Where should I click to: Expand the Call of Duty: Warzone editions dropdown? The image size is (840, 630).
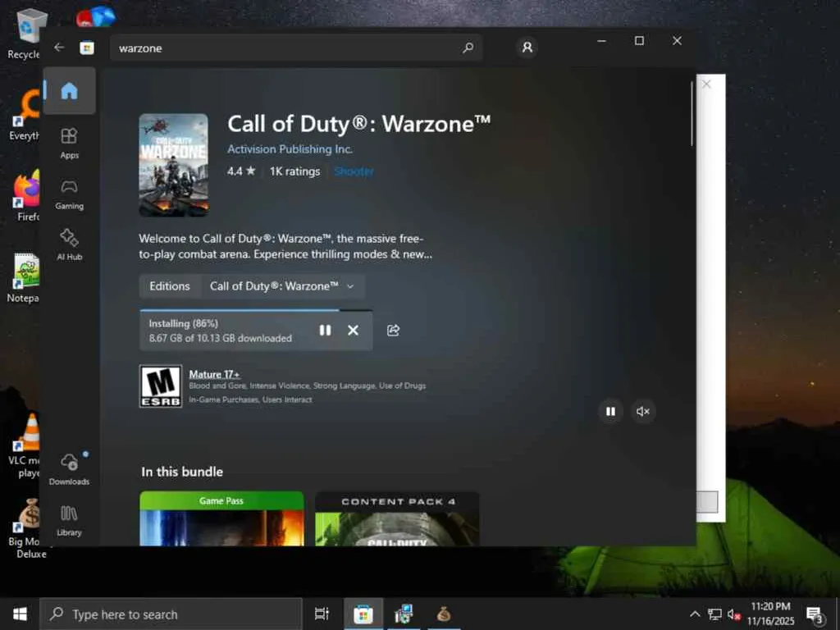click(282, 286)
